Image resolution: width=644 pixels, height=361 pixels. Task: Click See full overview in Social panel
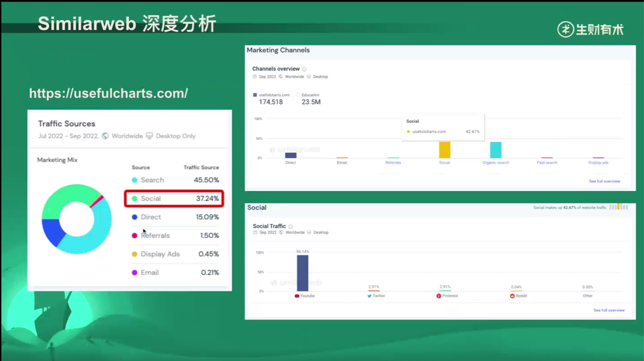pyautogui.click(x=609, y=310)
